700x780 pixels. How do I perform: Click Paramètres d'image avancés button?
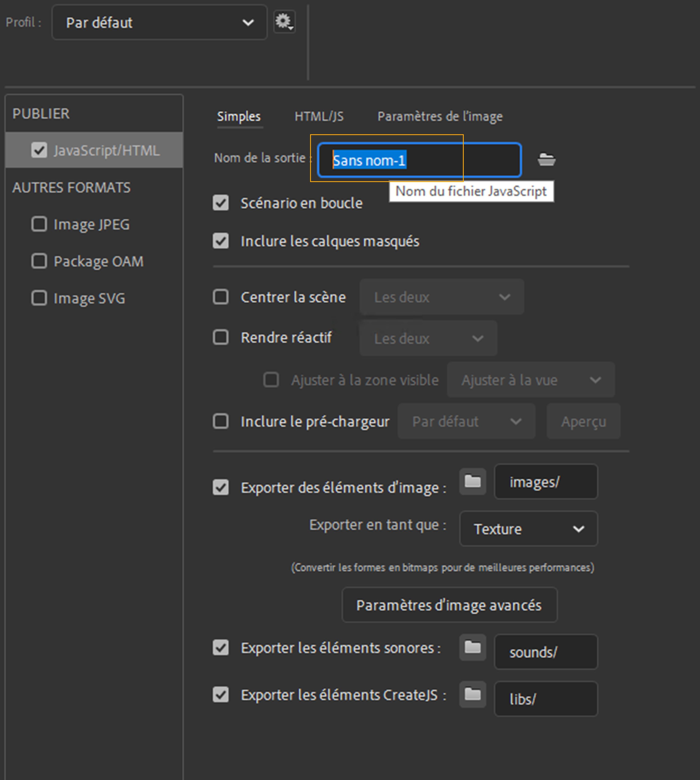pyautogui.click(x=449, y=605)
